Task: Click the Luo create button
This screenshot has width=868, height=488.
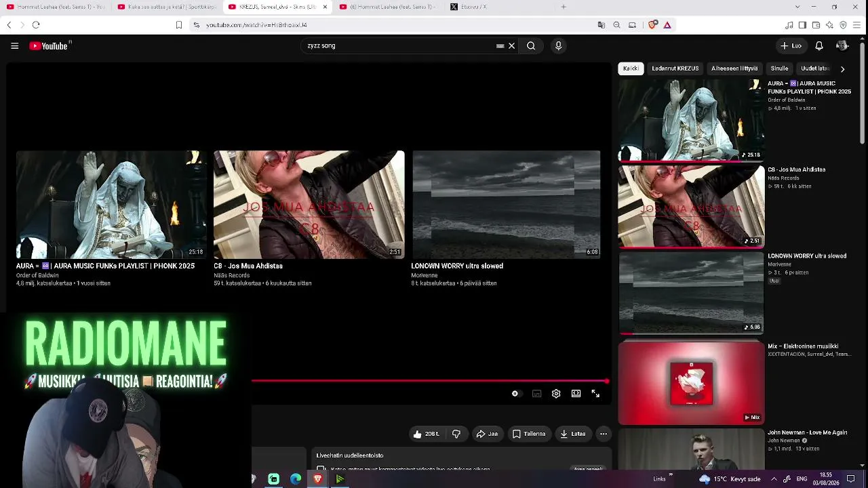Action: [791, 46]
